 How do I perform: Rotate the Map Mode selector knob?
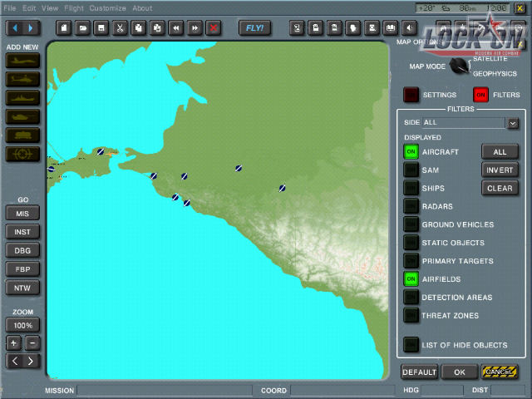click(x=460, y=66)
